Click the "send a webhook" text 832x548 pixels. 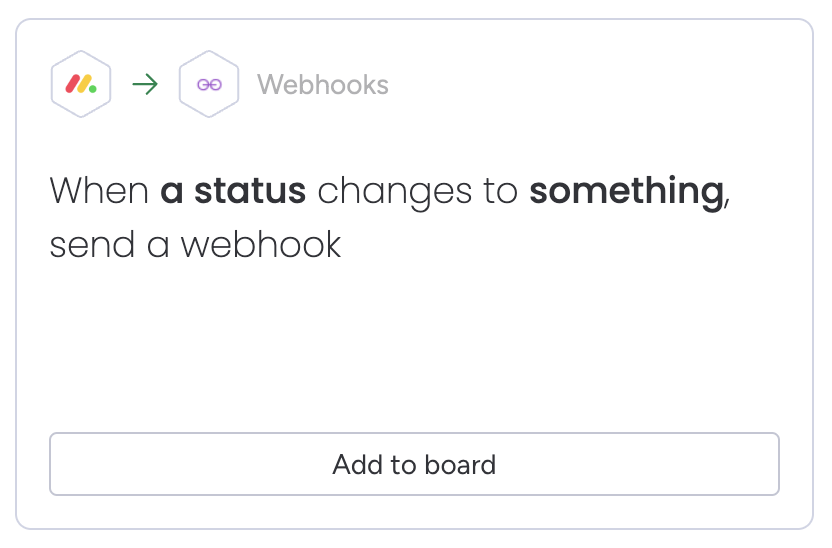195,245
